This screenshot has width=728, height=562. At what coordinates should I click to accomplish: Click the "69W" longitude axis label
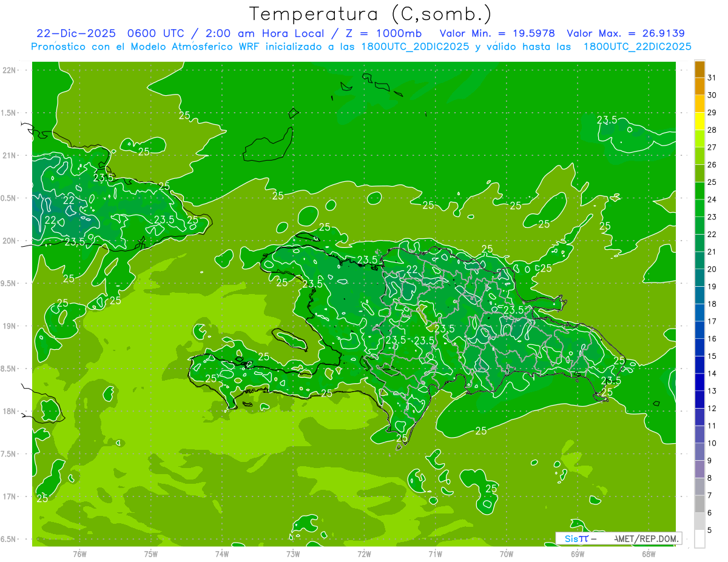tap(578, 554)
